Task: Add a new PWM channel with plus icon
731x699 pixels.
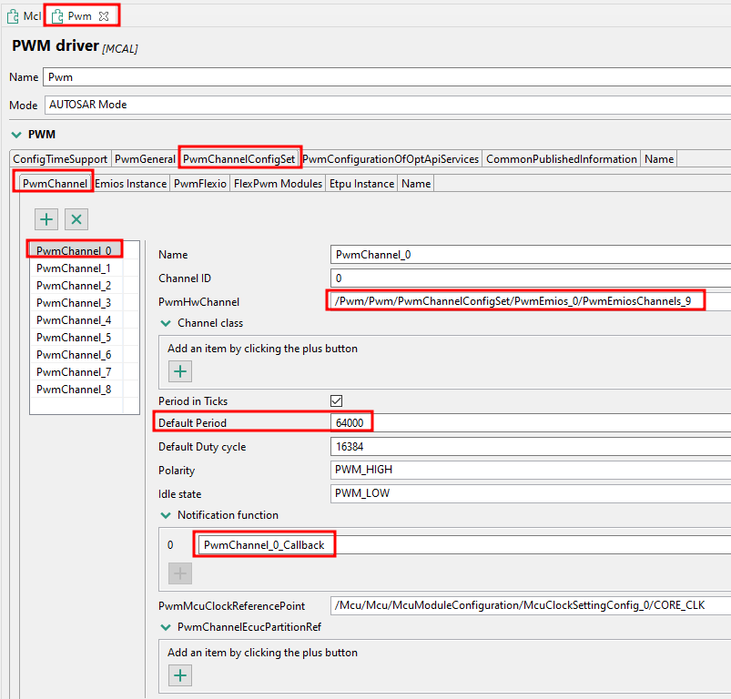Action: pyautogui.click(x=46, y=219)
